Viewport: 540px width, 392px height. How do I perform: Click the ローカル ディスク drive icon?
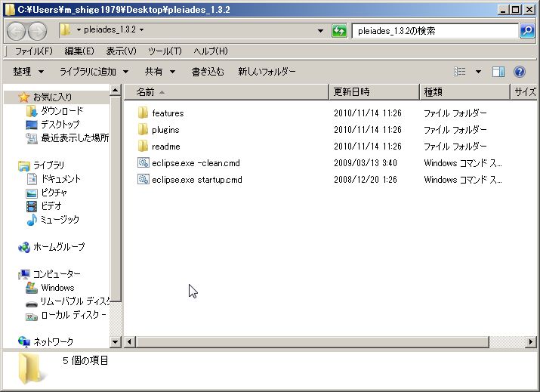[x=31, y=316]
